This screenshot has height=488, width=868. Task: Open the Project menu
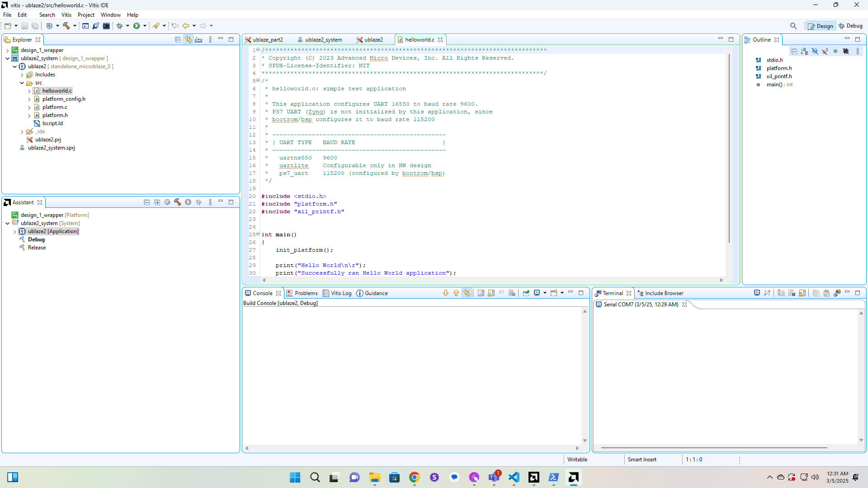pyautogui.click(x=85, y=15)
